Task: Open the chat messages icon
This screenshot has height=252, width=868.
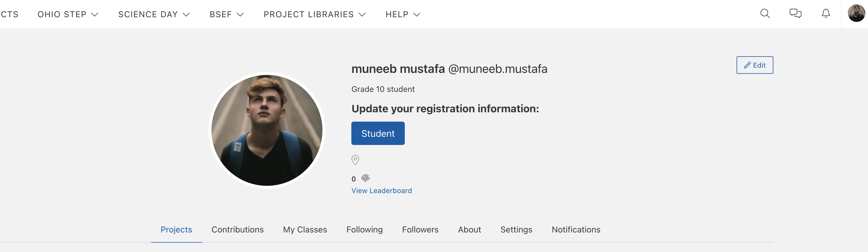Action: (x=795, y=14)
